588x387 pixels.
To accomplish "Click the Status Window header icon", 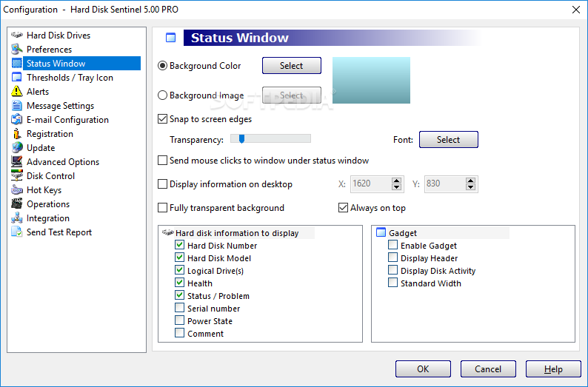I will pos(170,38).
